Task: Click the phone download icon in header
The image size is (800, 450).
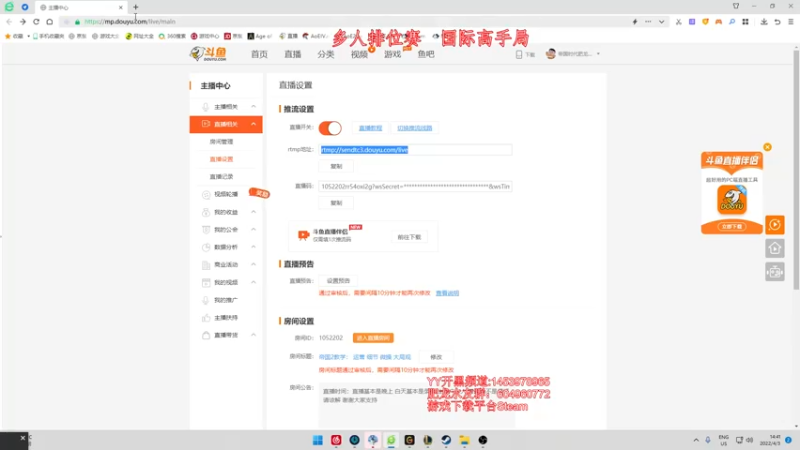Action: coord(519,54)
